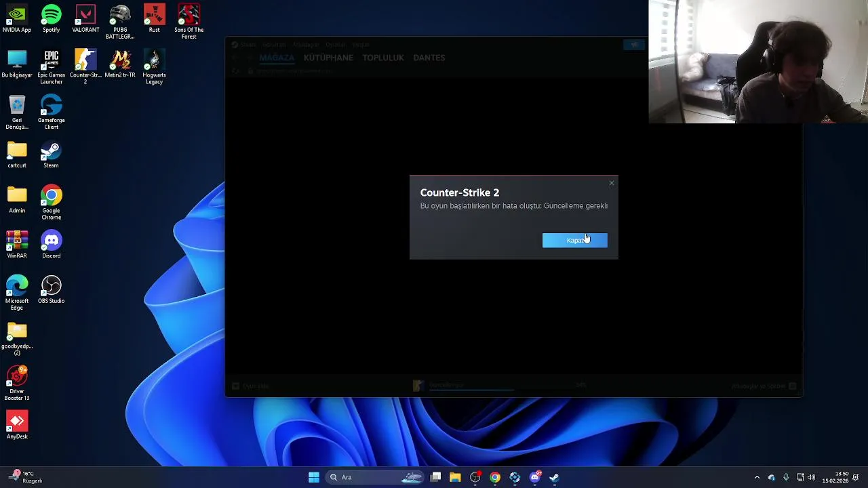
Task: Open the volume tray icon
Action: 812,477
